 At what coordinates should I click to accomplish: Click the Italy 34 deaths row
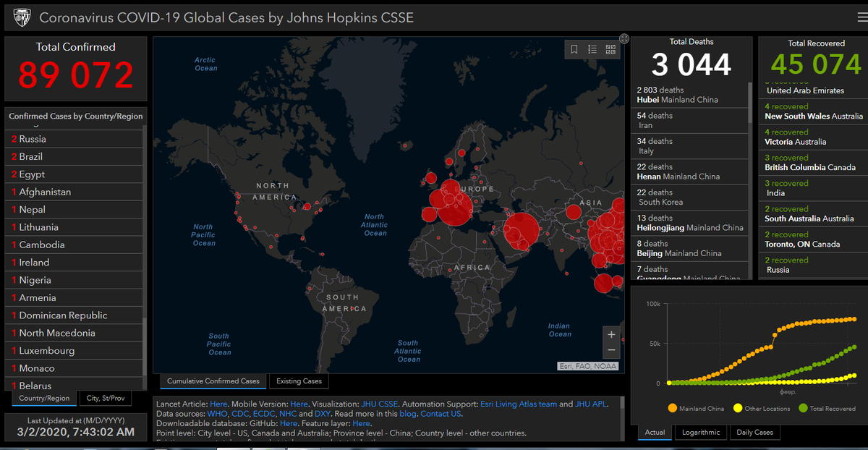[690, 146]
